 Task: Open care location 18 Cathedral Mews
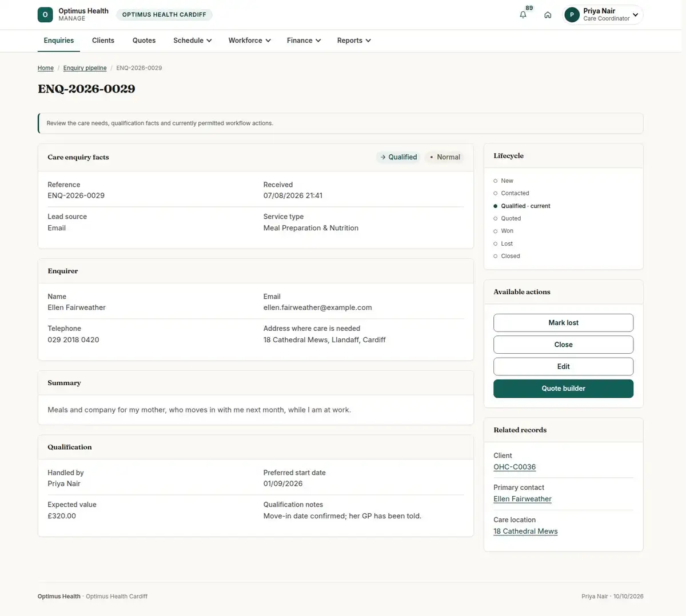525,531
